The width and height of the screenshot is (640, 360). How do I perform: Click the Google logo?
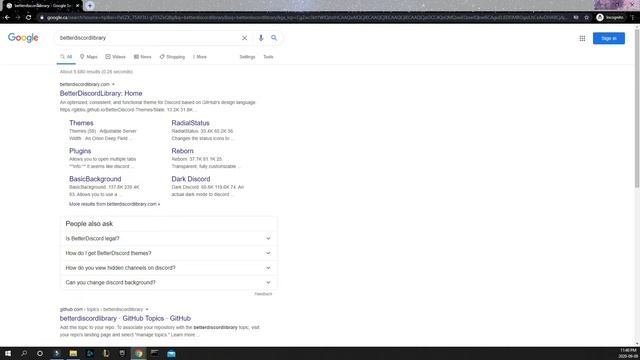point(23,38)
